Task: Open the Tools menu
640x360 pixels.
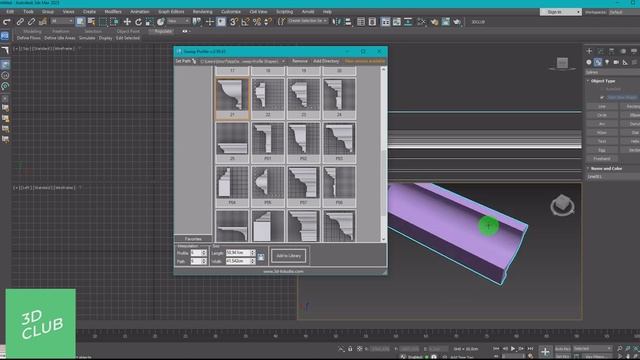Action: pos(28,12)
